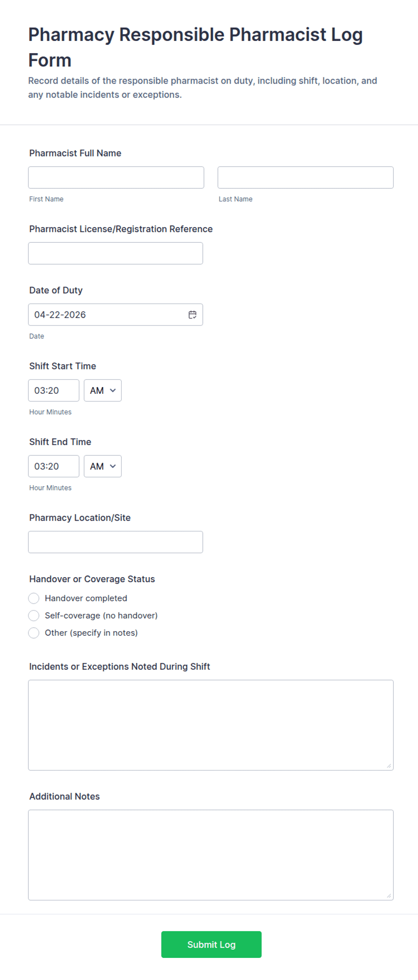Grab the Additional Notes resize handle
This screenshot has height=980, width=418.
pyautogui.click(x=389, y=895)
